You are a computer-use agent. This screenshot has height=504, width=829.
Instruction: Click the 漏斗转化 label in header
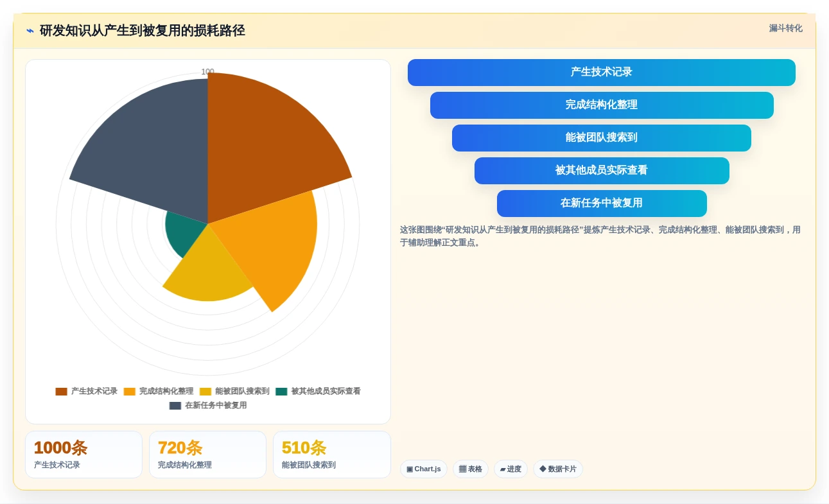(x=786, y=28)
